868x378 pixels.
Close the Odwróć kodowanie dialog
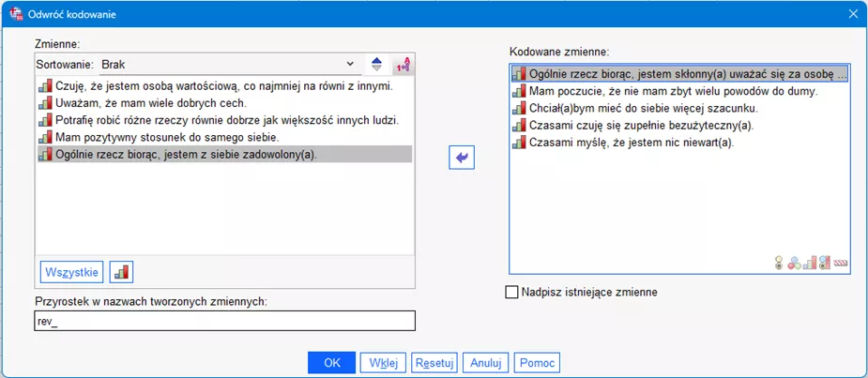(854, 15)
